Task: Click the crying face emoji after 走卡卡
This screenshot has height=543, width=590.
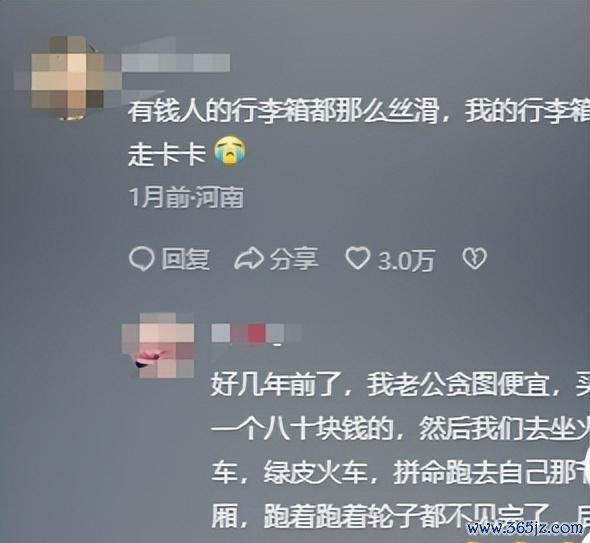Action: point(231,151)
